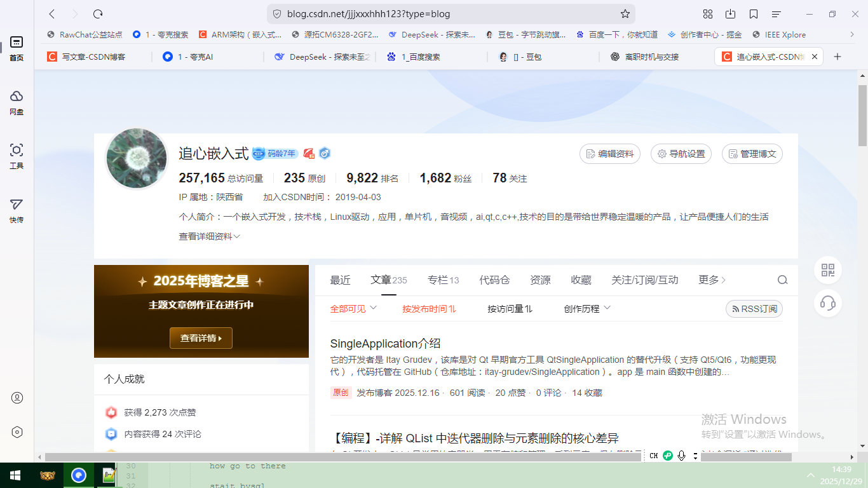The height and width of the screenshot is (488, 868).
Task: Open the 快传 sidebar icon
Action: click(x=17, y=210)
